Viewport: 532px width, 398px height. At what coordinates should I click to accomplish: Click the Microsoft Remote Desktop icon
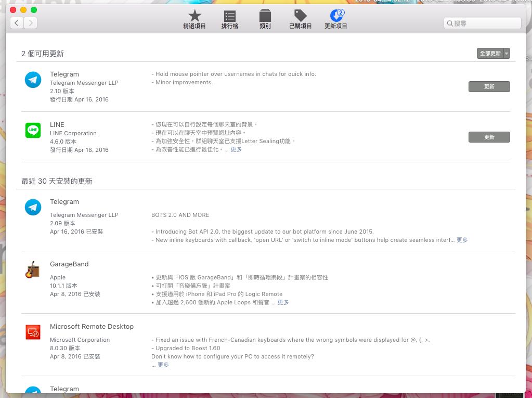pyautogui.click(x=33, y=332)
